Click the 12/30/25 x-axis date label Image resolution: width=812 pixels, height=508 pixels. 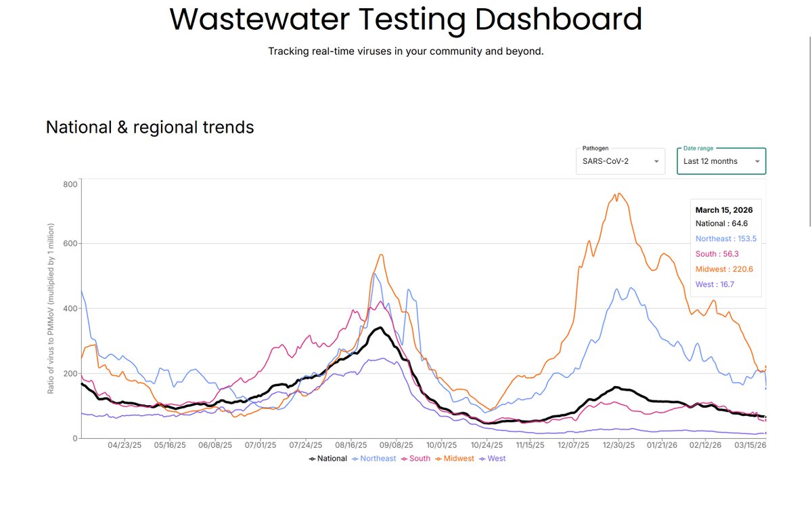pyautogui.click(x=619, y=446)
